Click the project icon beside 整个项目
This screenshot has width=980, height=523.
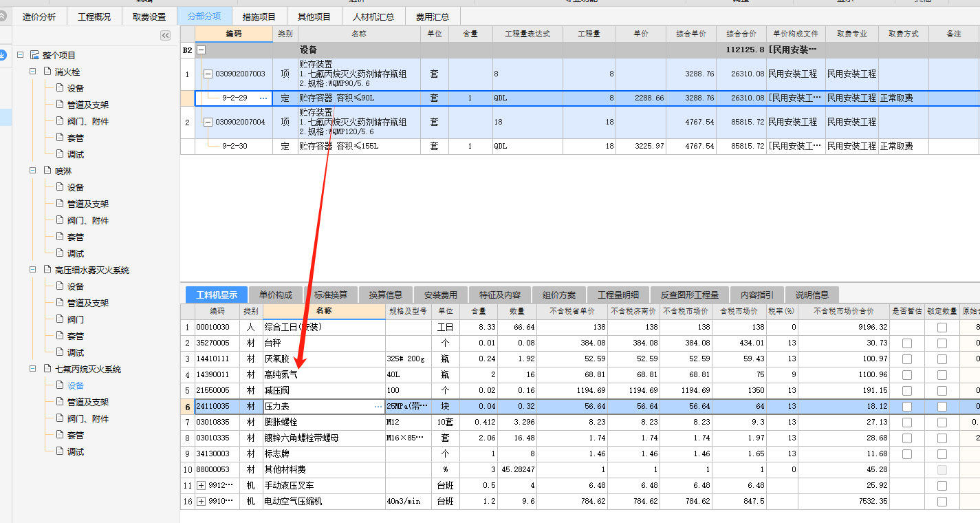point(34,55)
